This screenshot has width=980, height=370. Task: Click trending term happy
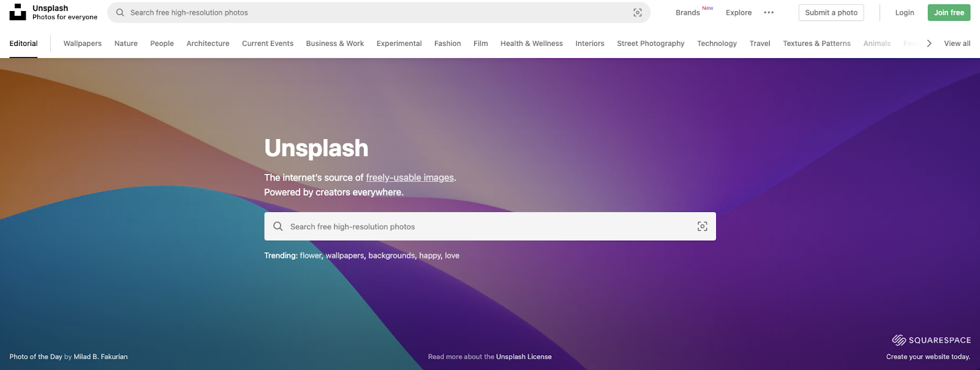(430, 255)
